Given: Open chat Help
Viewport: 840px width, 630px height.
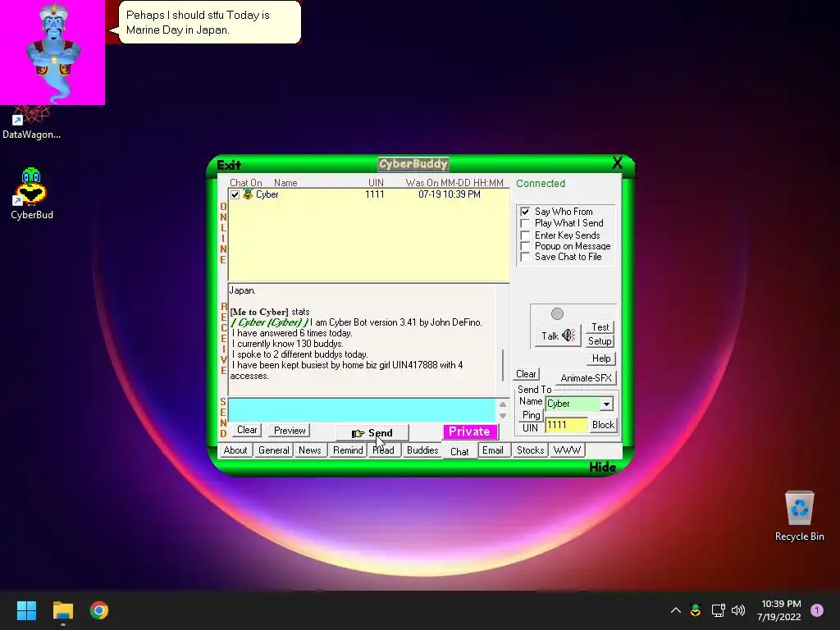Looking at the screenshot, I should pos(600,358).
